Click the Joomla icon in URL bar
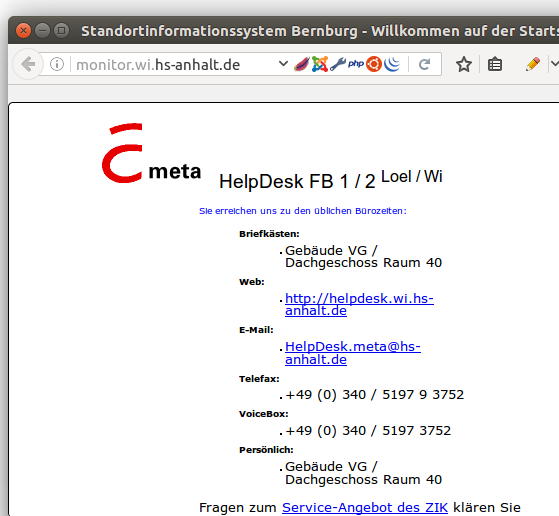559x516 pixels. click(x=320, y=64)
